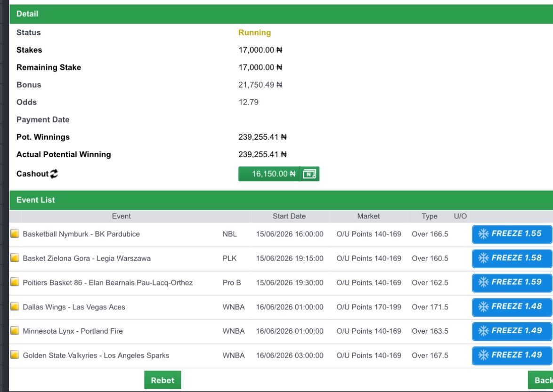Select 'Basketball Nymburk - BK Pardubice' event text
553x392 pixels.
[x=81, y=234]
